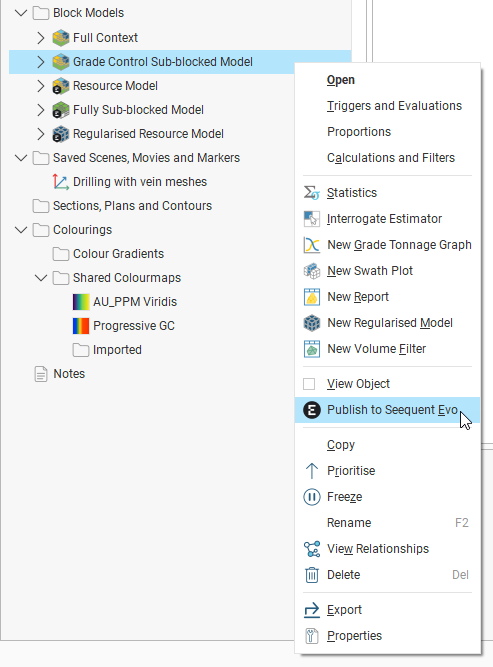Select the Progressive GC colourmap swatch
493x667 pixels.
[x=80, y=326]
